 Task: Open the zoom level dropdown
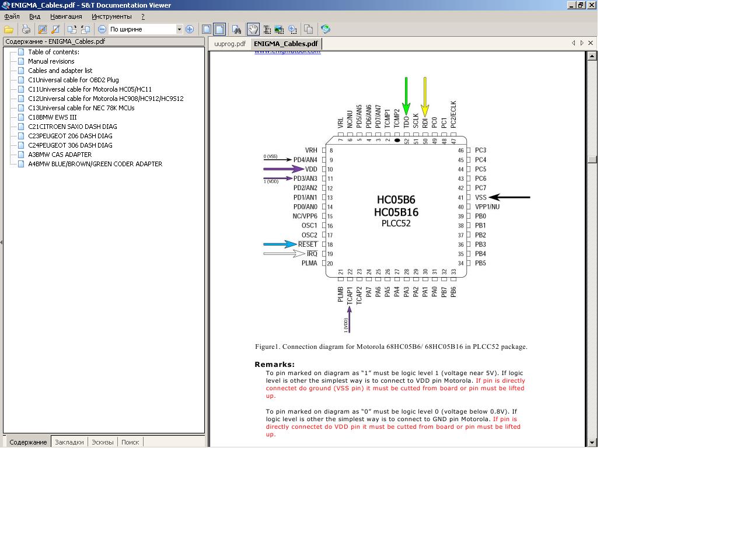coord(179,29)
